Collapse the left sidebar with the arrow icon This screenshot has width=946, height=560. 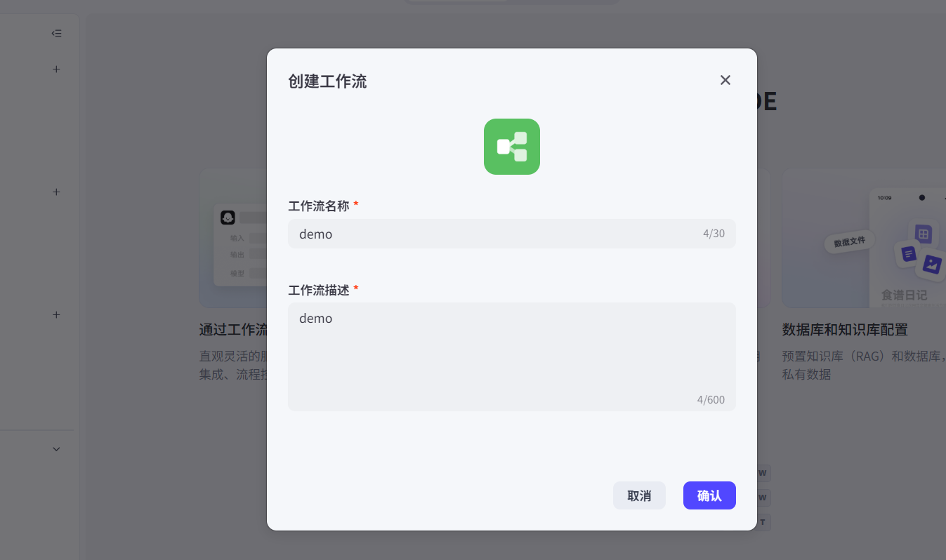point(56,32)
